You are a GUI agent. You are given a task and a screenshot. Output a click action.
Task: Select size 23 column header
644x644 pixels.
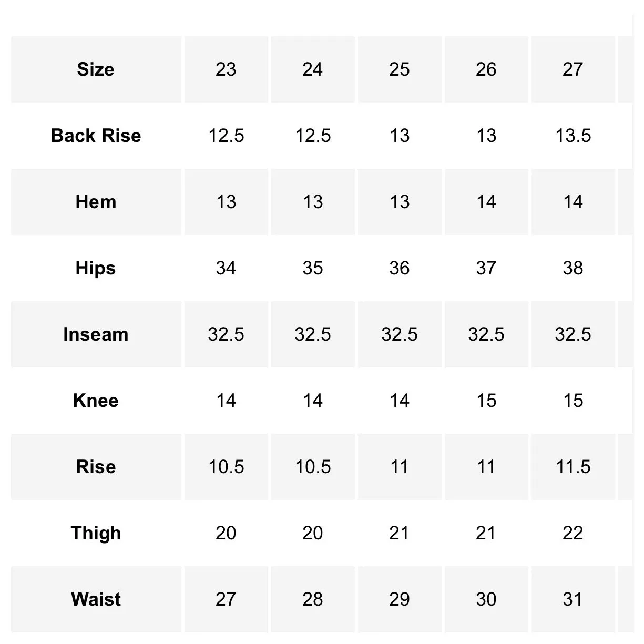[x=226, y=69]
